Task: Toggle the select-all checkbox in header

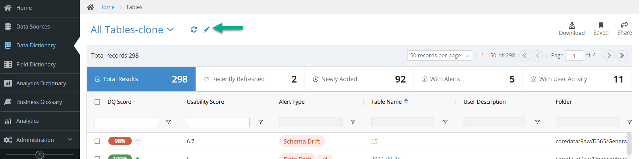Action: point(97,102)
